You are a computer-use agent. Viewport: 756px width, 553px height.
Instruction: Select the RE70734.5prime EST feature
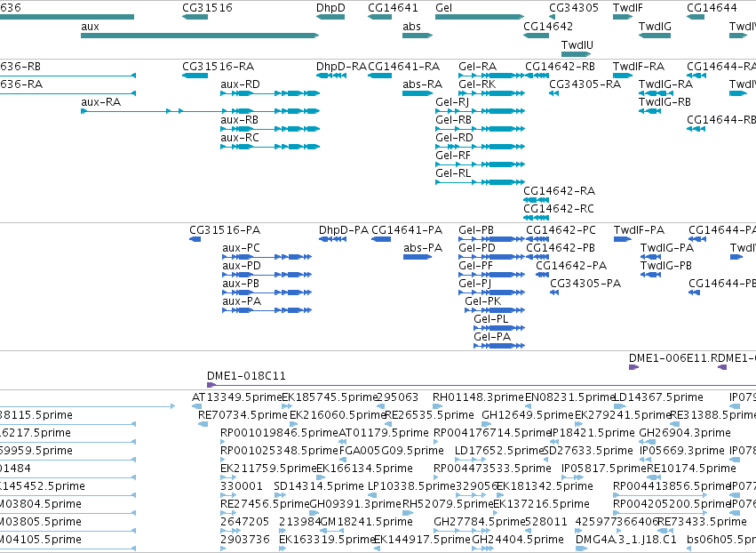coord(203,424)
